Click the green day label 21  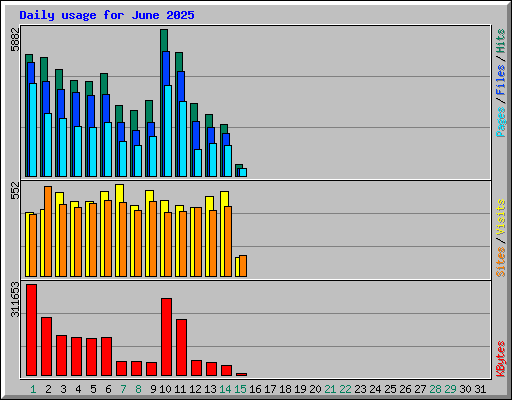[x=330, y=389]
